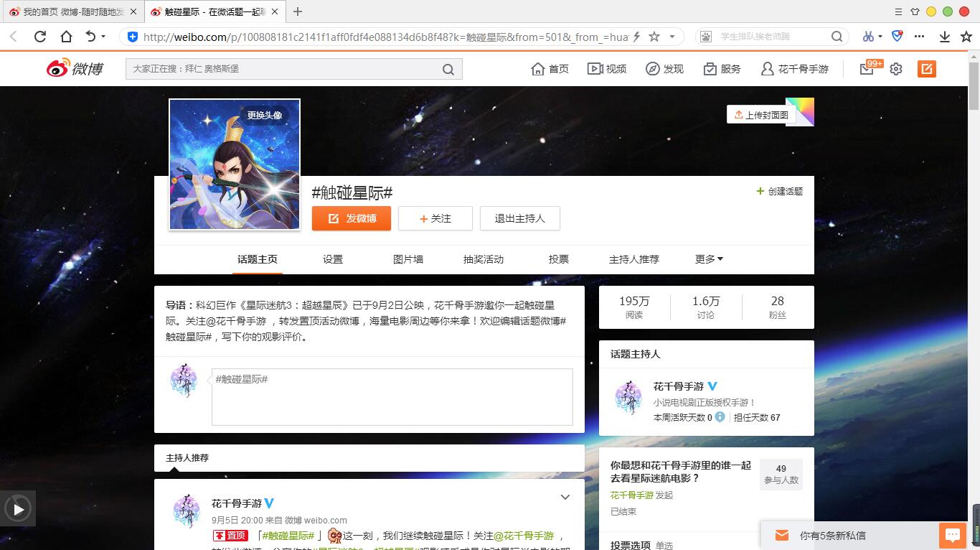The image size is (980, 550).
Task: Close the 我的首页 browser tab
Action: point(133,11)
